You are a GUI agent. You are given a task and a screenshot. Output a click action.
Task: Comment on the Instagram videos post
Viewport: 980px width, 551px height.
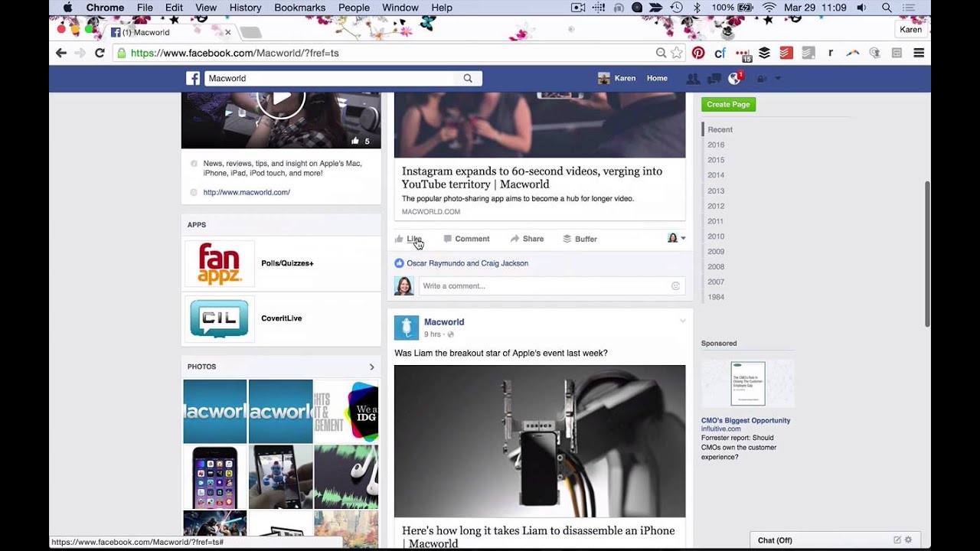466,239
